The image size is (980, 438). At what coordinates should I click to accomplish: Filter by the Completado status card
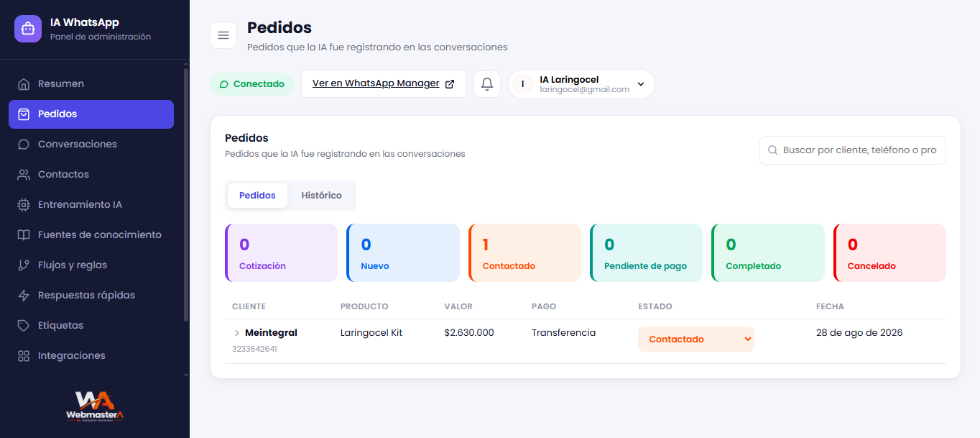(768, 252)
